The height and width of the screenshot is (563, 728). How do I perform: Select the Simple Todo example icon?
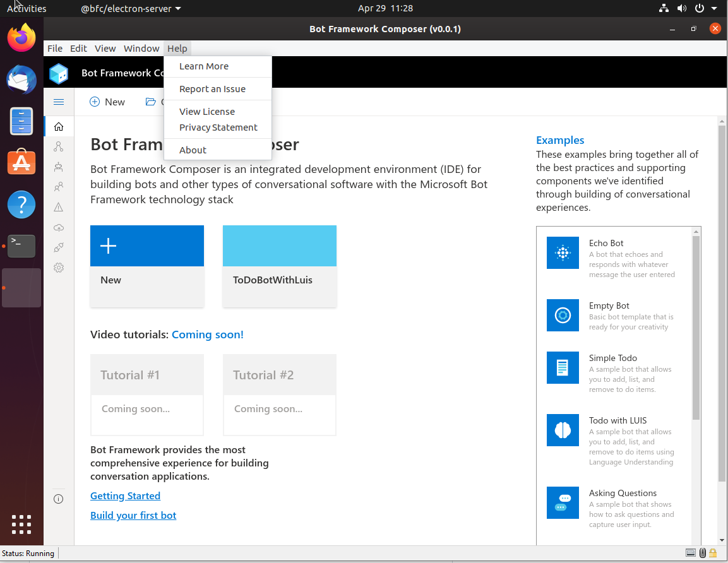(x=563, y=367)
